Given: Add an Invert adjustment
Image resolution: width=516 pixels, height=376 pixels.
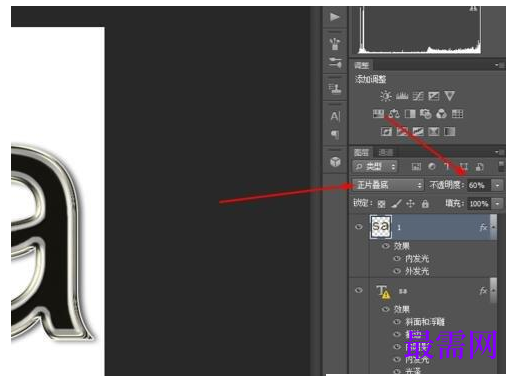Looking at the screenshot, I should (x=386, y=131).
